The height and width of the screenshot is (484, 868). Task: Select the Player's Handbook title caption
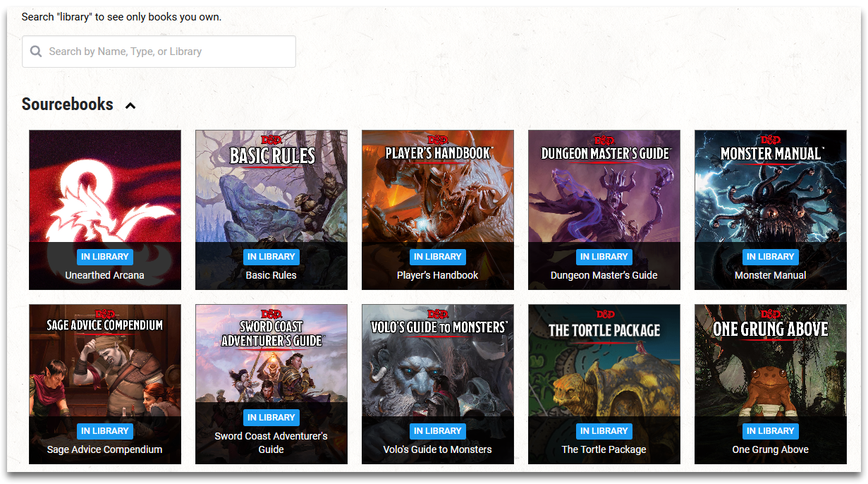pos(438,275)
